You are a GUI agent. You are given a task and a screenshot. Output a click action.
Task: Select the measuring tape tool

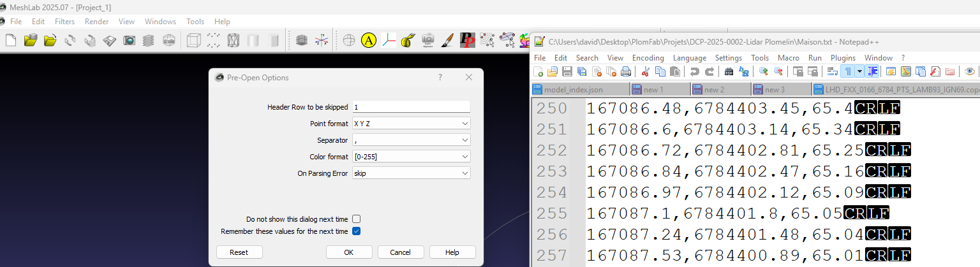pos(408,41)
